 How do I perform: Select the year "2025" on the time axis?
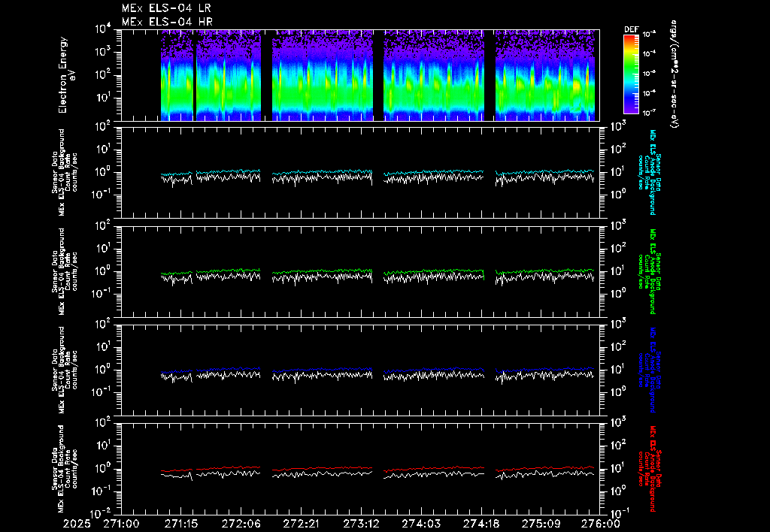pyautogui.click(x=77, y=524)
